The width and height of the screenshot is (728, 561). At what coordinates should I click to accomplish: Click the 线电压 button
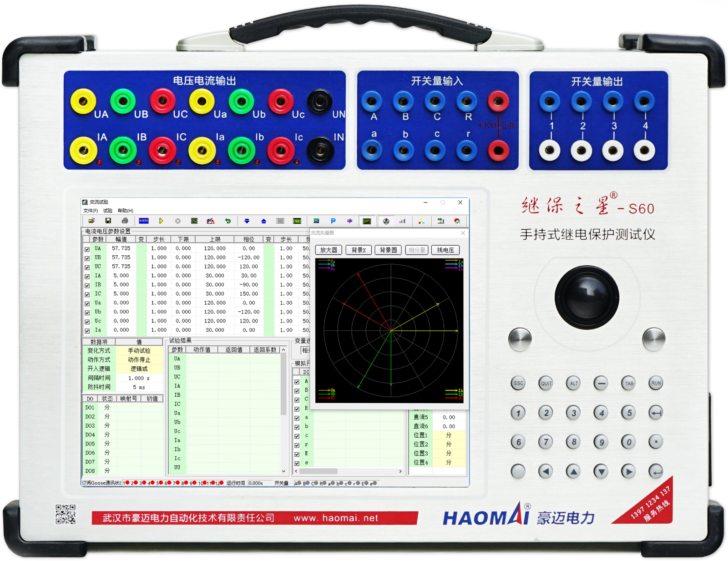(x=445, y=250)
